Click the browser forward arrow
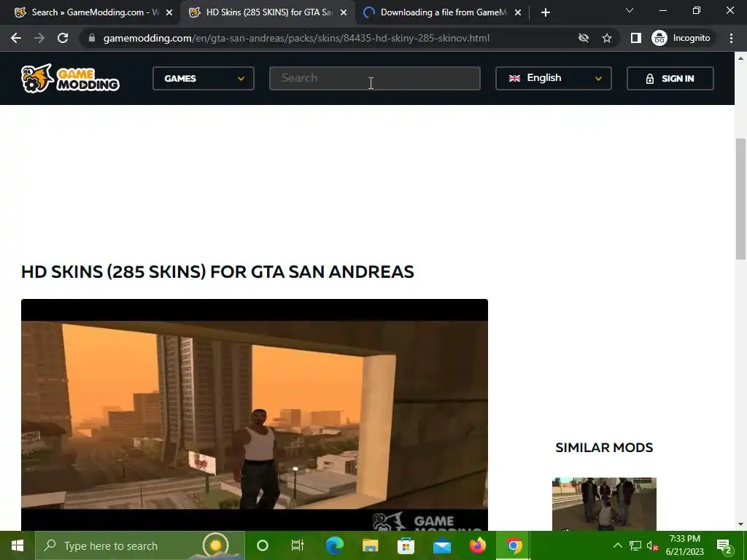Image resolution: width=747 pixels, height=560 pixels. 39,38
